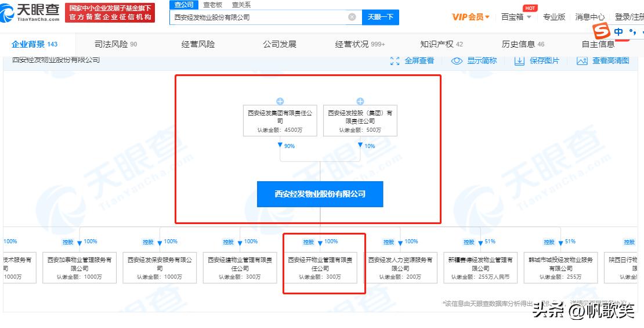Expand shareholders above 西安经发集团有限责任公司
Screen dimensions: 644x328
tap(280, 102)
